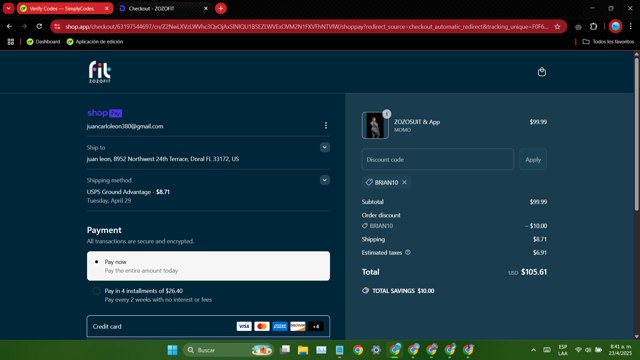
Task: Click the Mastercard icon
Action: 262,327
